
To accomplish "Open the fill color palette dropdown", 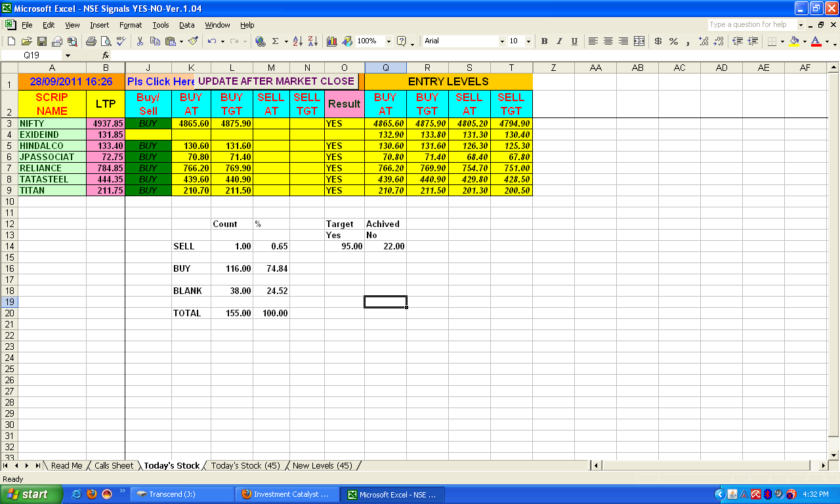I will pyautogui.click(x=805, y=41).
